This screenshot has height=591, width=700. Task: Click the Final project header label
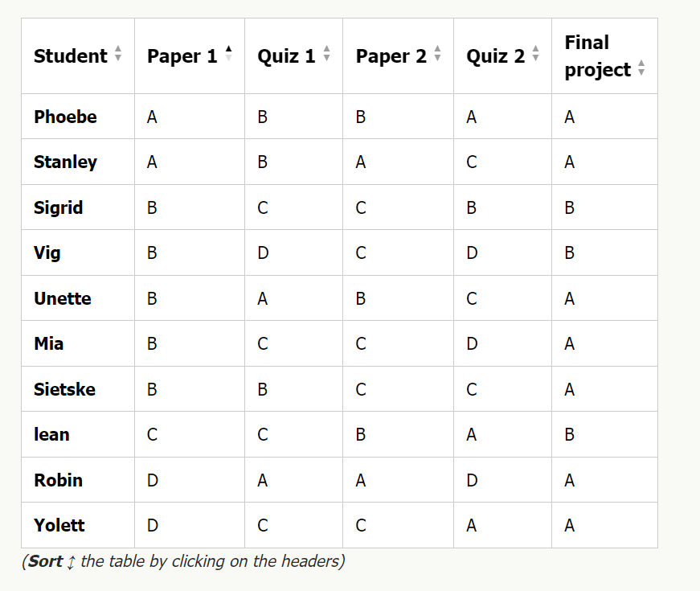(x=597, y=55)
